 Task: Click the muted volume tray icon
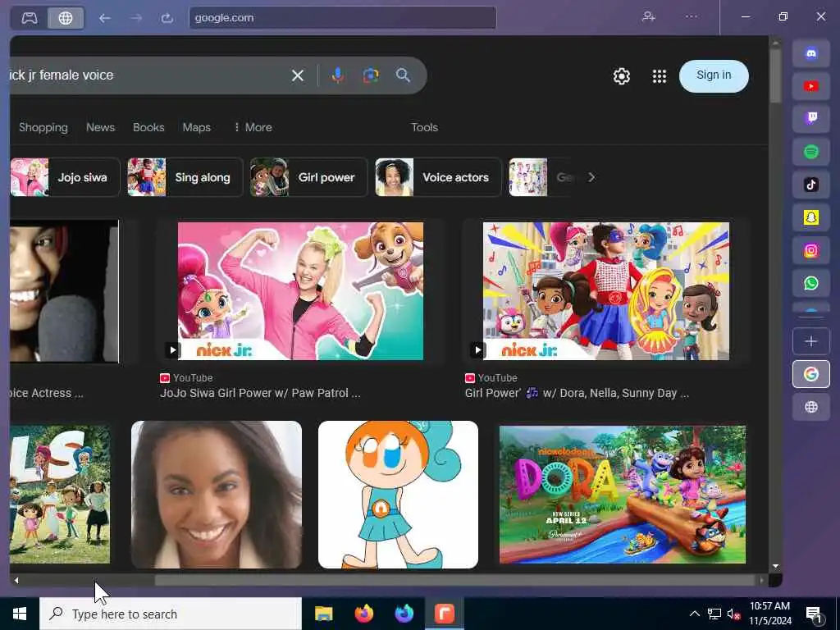(x=734, y=614)
